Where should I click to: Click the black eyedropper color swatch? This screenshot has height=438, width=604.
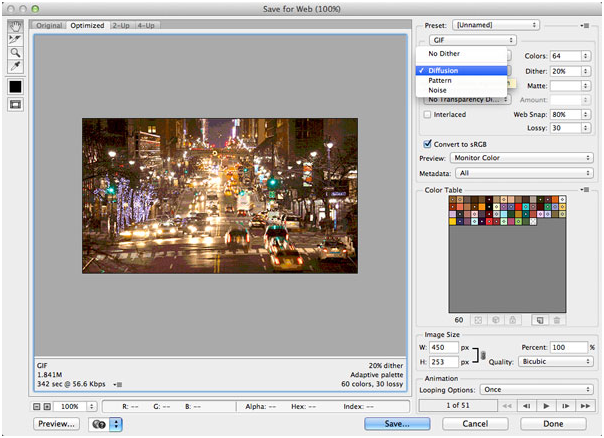(x=16, y=86)
